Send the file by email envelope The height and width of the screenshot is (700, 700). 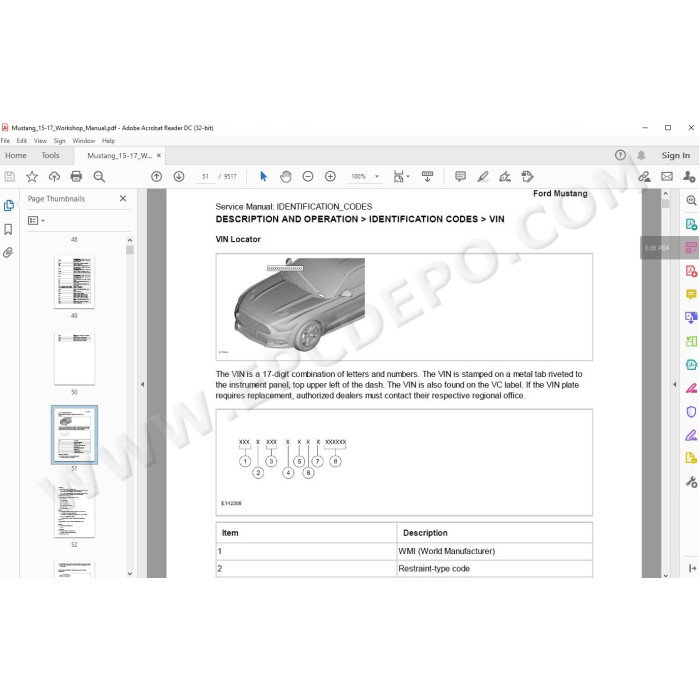(667, 177)
